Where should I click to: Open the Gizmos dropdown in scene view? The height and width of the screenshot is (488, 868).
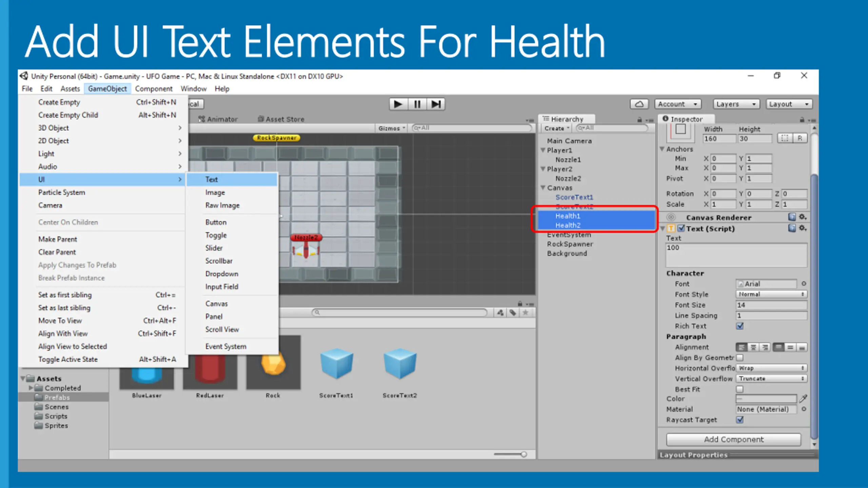coord(391,128)
